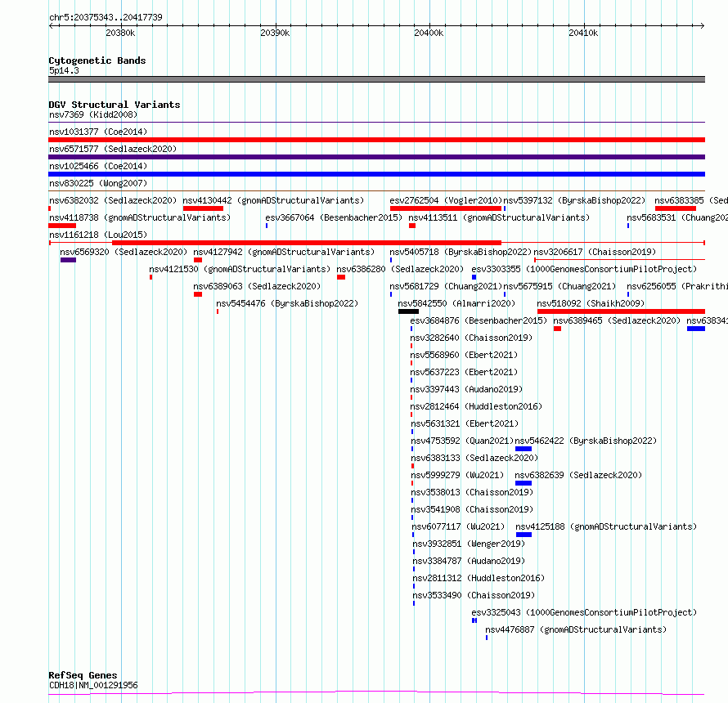Click nsv2812464 (Huddleston2016) label
Image resolution: width=728 pixels, height=703 pixels.
coord(476,406)
